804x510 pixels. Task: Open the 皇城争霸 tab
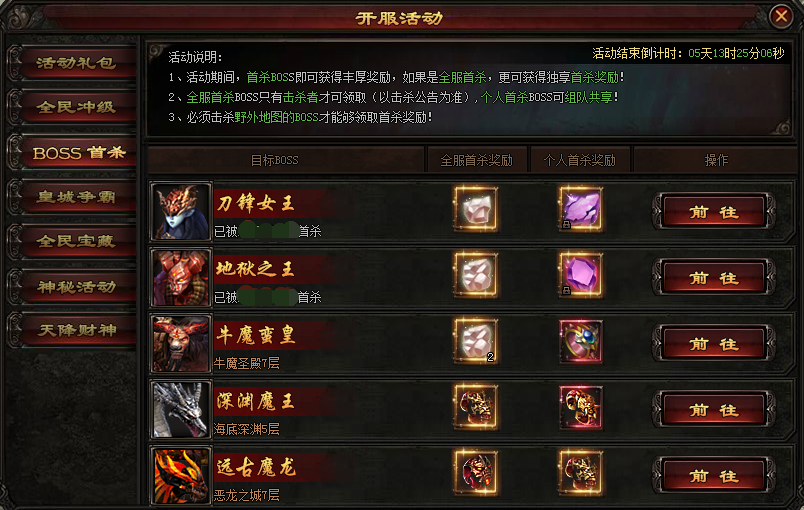coord(75,197)
